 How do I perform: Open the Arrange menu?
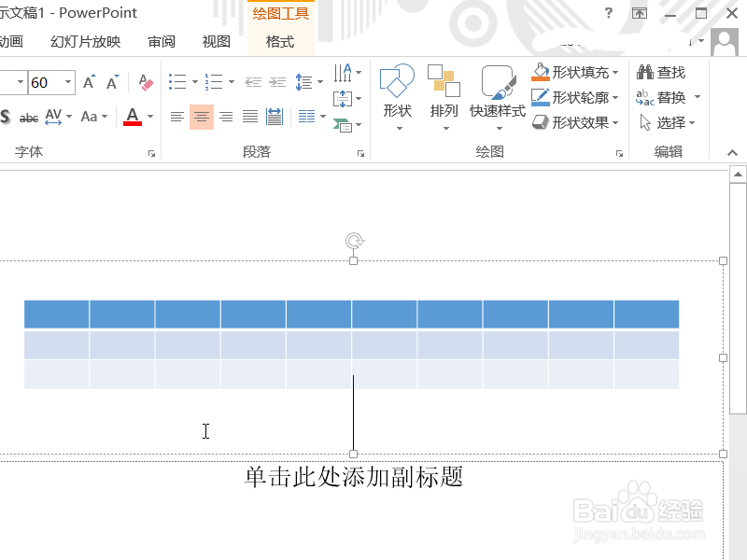[444, 98]
